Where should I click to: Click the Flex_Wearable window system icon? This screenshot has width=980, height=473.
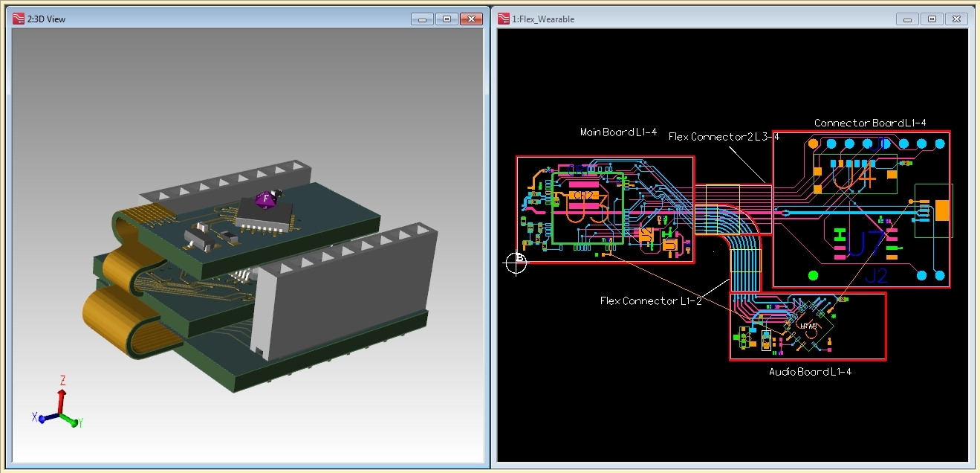[x=503, y=19]
